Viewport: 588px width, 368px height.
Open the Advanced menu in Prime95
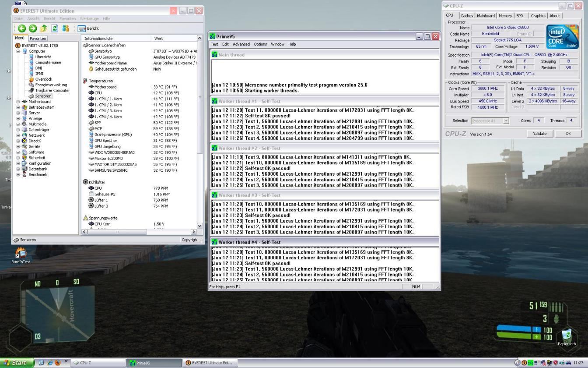tap(241, 44)
